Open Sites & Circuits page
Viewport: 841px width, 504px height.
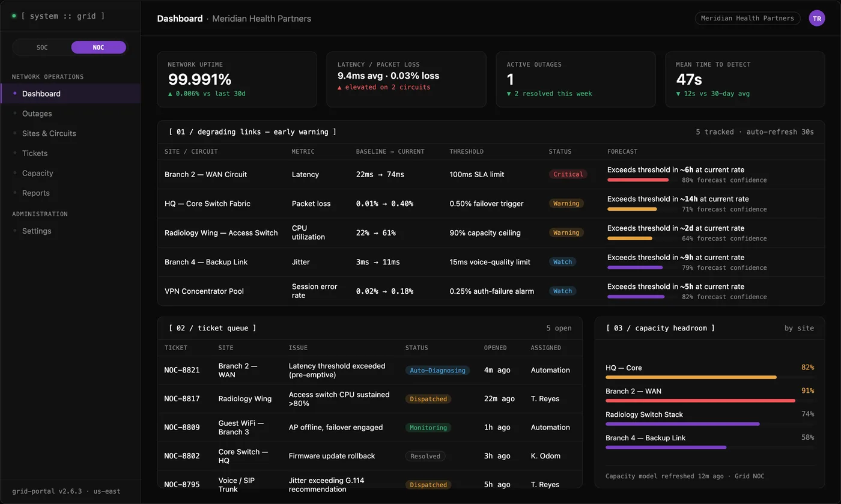click(x=70, y=133)
